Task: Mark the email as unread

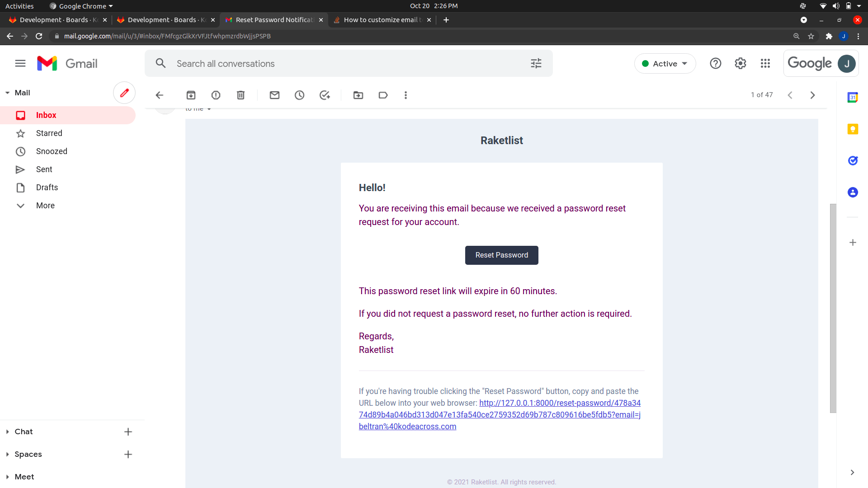Action: (x=274, y=95)
